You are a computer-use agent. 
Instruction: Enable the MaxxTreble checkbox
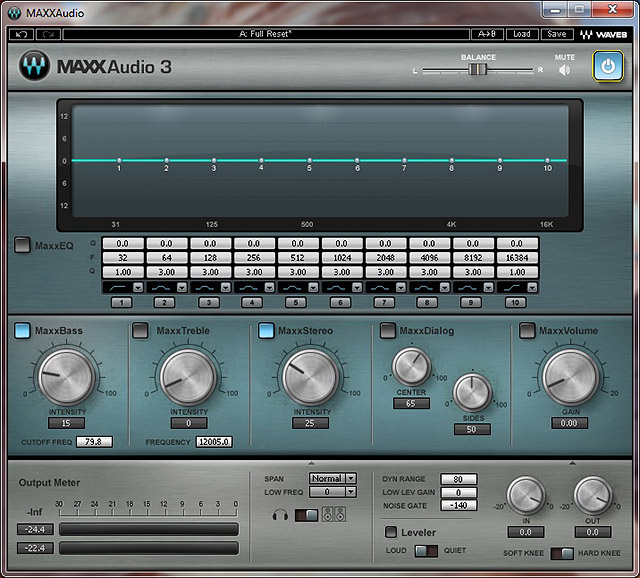pyautogui.click(x=140, y=331)
